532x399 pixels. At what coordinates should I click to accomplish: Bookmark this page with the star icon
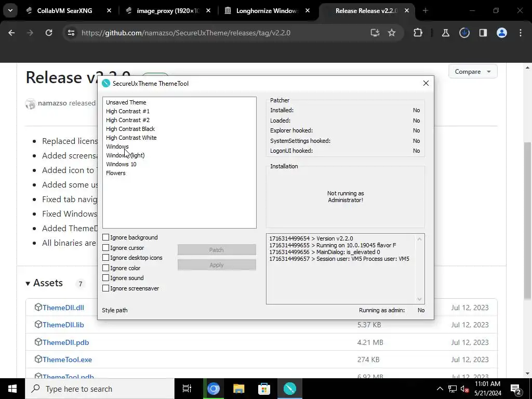pos(392,33)
